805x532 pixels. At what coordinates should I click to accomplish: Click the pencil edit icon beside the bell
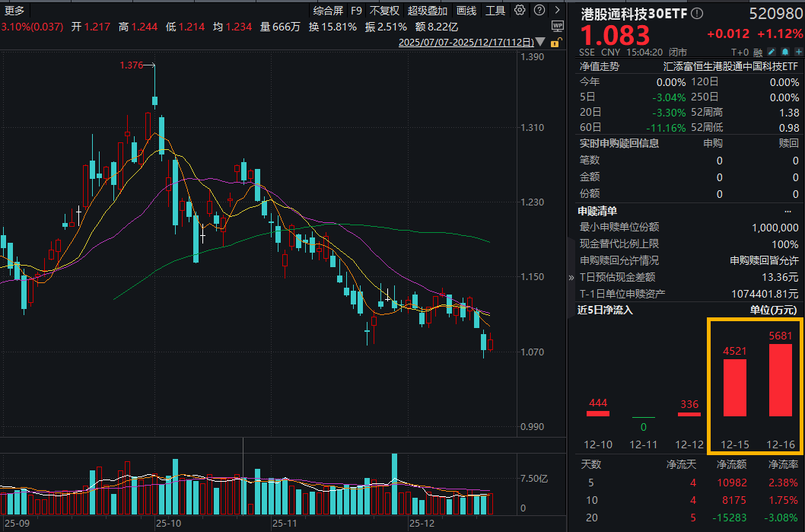pyautogui.click(x=771, y=51)
